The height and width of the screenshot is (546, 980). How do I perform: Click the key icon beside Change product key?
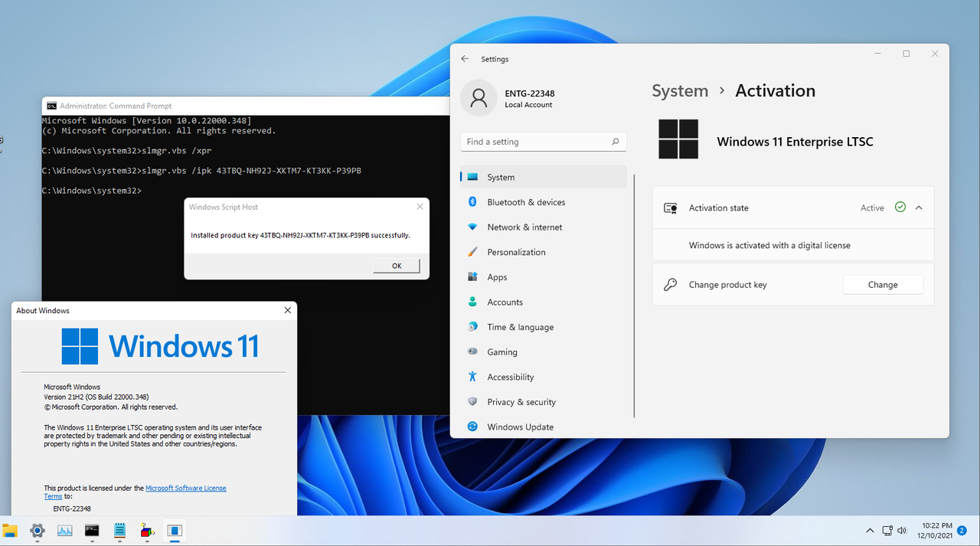(x=671, y=285)
